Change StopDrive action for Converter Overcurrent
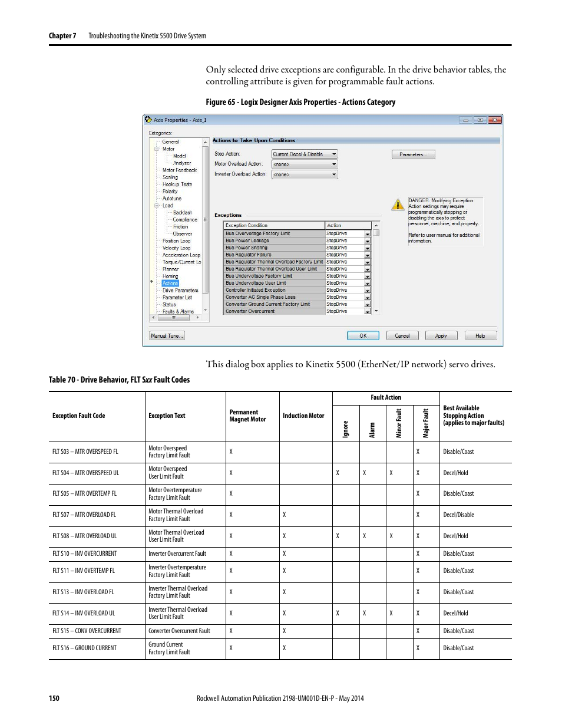Image resolution: width=562 pixels, height=728 pixels. (368, 311)
